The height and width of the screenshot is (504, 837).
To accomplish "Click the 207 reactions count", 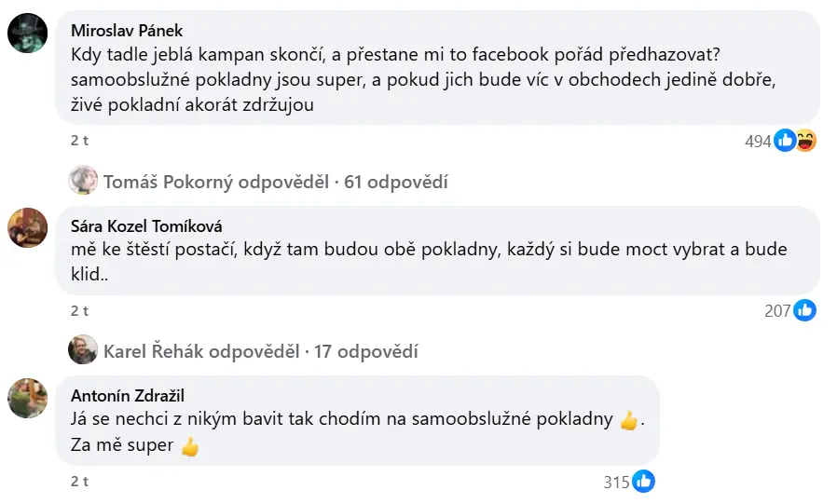I will click(x=777, y=311).
